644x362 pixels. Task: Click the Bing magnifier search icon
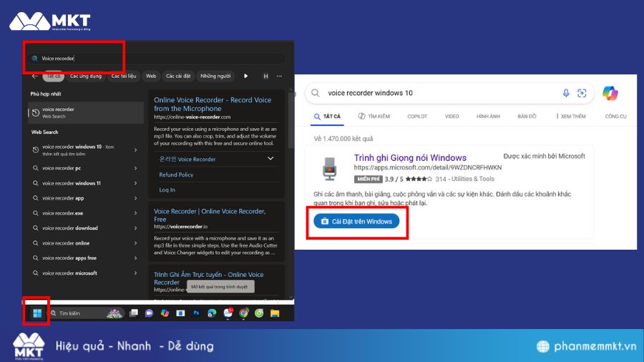pyautogui.click(x=316, y=93)
